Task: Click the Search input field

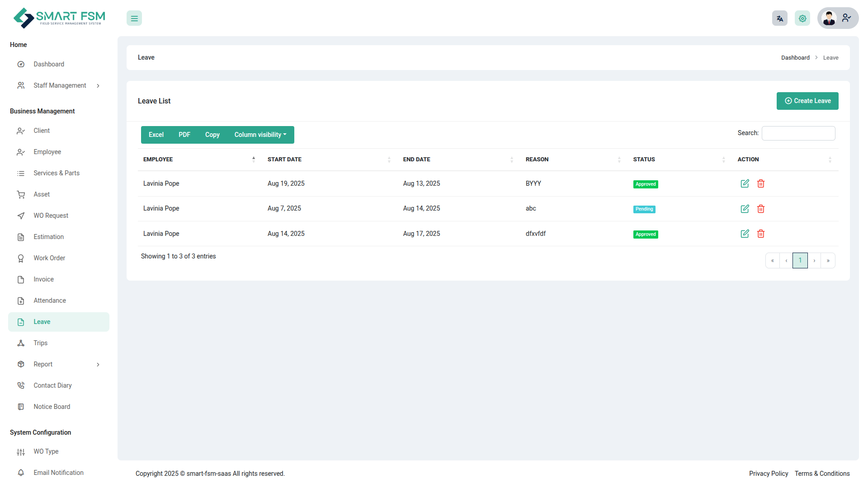Action: point(798,133)
